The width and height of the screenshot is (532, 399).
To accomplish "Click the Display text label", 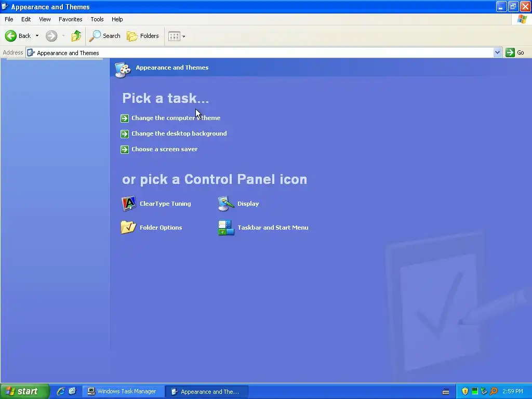I will click(248, 204).
